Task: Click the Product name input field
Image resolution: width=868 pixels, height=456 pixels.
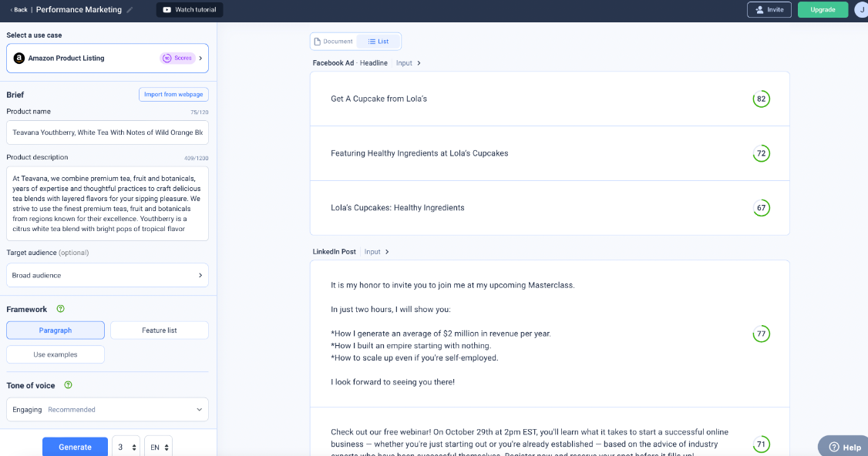Action: click(107, 132)
